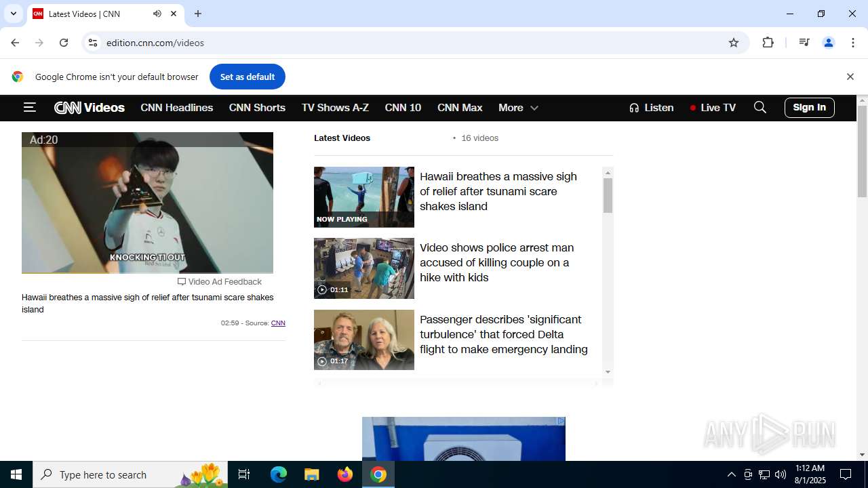
Task: Open CNN Headlines section
Action: click(x=177, y=108)
